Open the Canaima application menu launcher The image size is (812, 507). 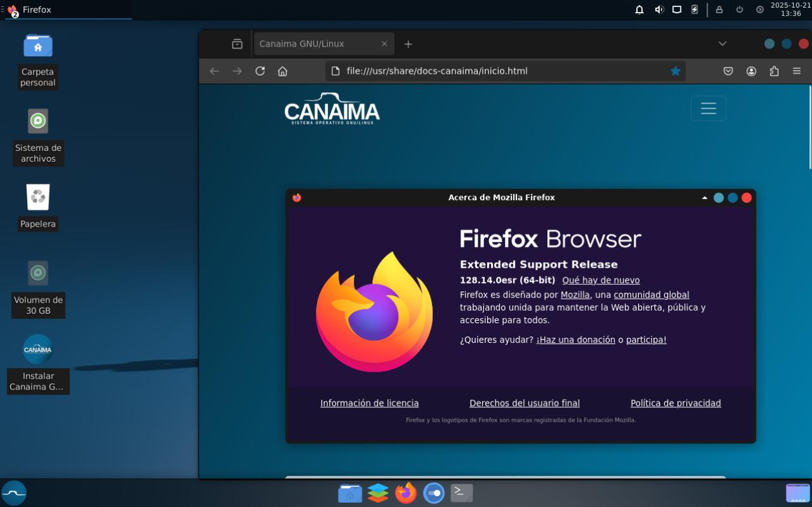[x=14, y=493]
